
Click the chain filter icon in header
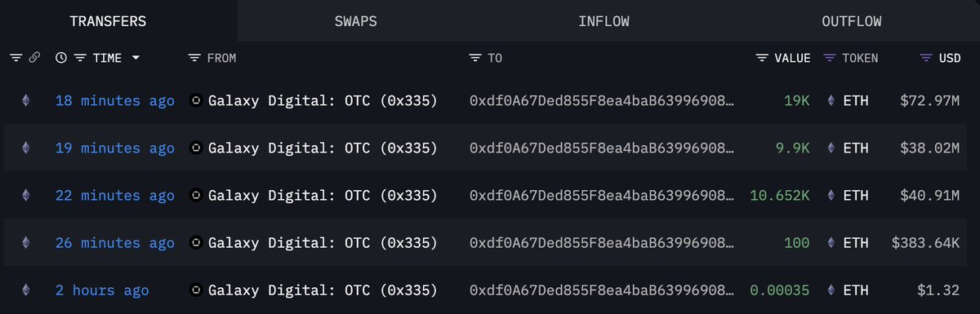16,58
